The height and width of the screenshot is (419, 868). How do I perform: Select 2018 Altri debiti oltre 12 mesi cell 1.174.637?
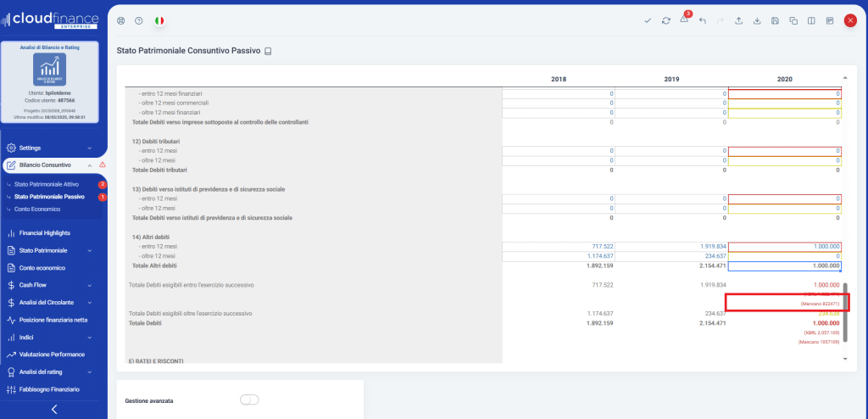(x=559, y=256)
